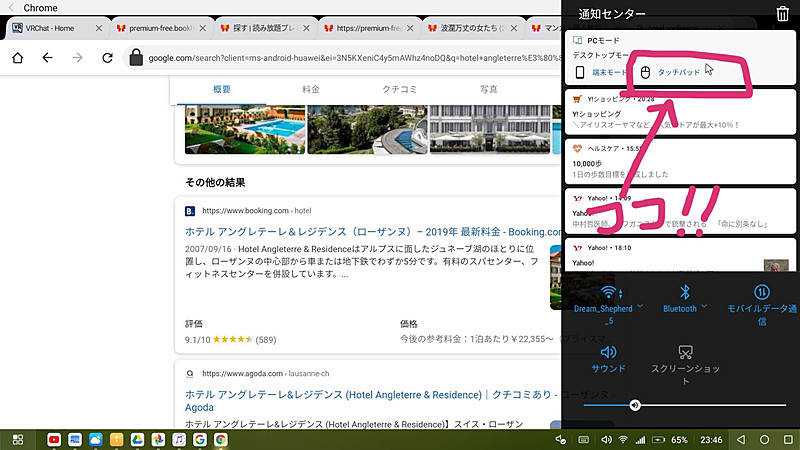Open the hotel facade photo thumbnail
Screen dimensions: 800x450
pyautogui.click(x=490, y=129)
